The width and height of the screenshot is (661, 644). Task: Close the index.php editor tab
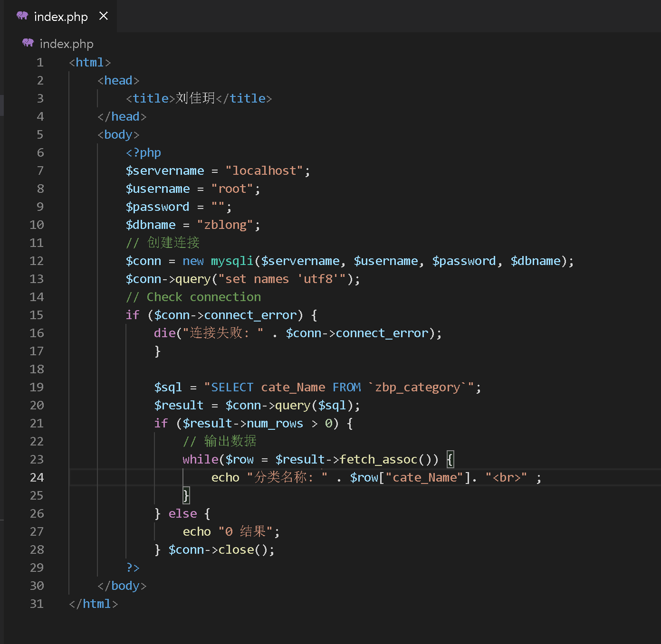[x=104, y=16]
